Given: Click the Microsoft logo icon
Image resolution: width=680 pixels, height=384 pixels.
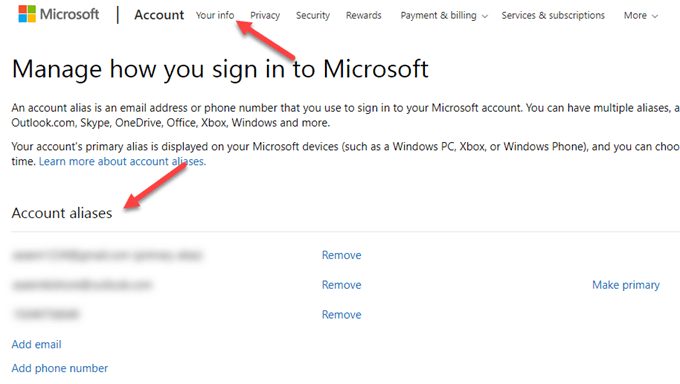Looking at the screenshot, I should pyautogui.click(x=27, y=14).
